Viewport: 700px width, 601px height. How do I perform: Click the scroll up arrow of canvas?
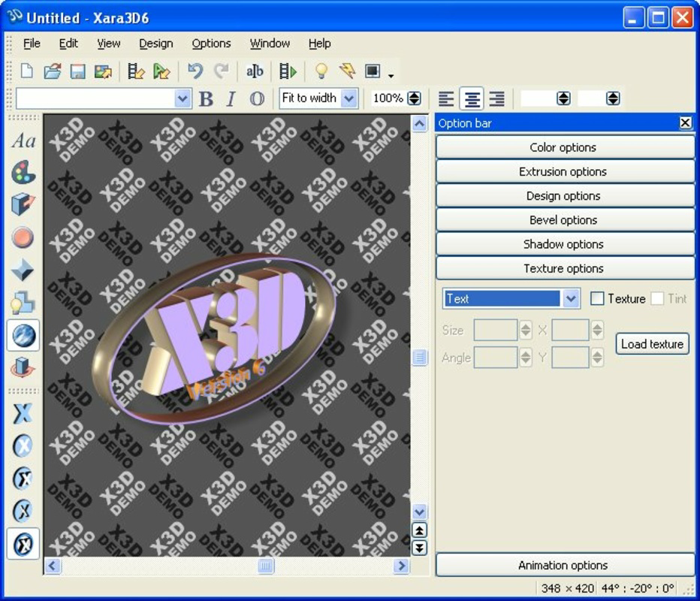pos(419,123)
